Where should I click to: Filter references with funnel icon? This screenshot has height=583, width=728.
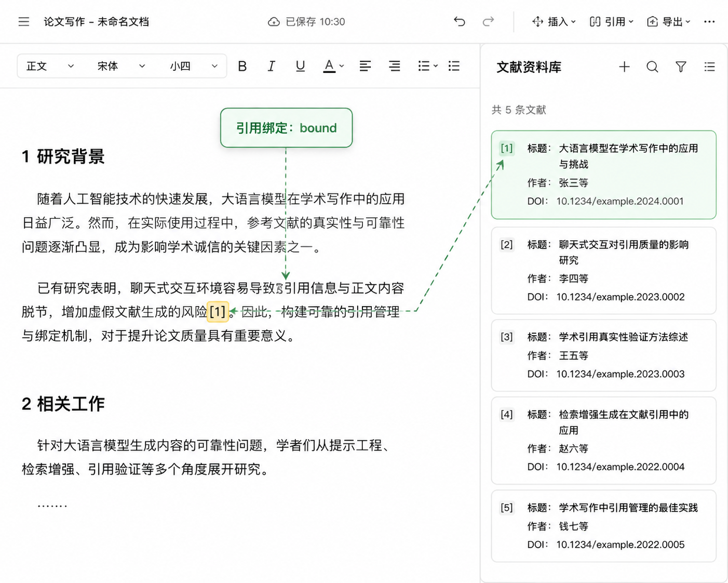(681, 67)
